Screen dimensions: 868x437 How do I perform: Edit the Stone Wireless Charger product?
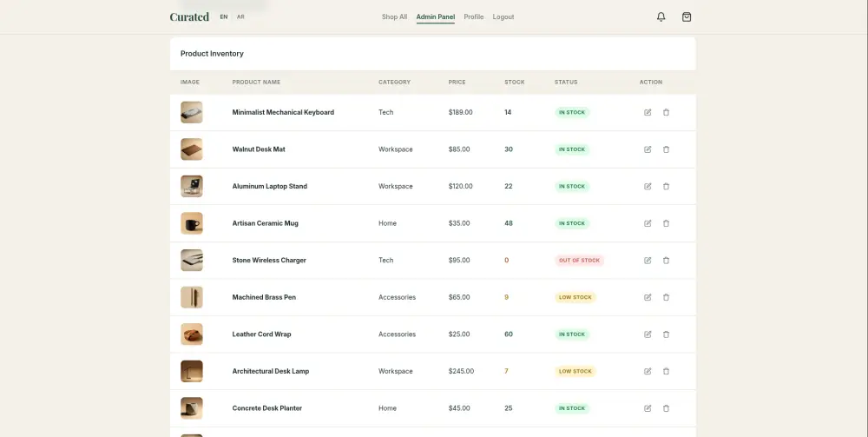click(x=648, y=261)
